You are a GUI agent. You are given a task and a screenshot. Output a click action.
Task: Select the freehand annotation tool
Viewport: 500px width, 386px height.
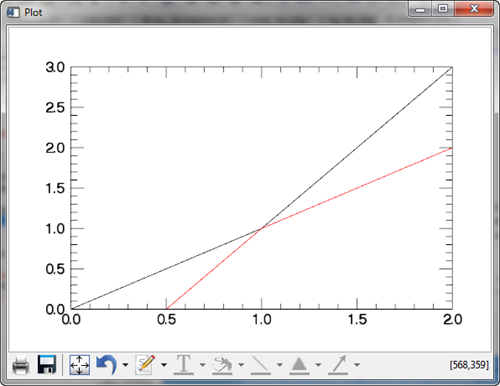[x=222, y=365]
